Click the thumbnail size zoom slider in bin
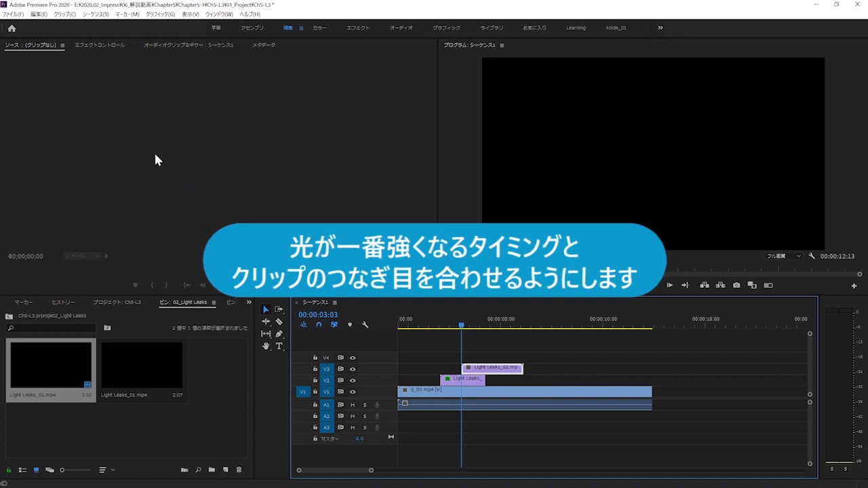The image size is (868, 488). point(75,470)
